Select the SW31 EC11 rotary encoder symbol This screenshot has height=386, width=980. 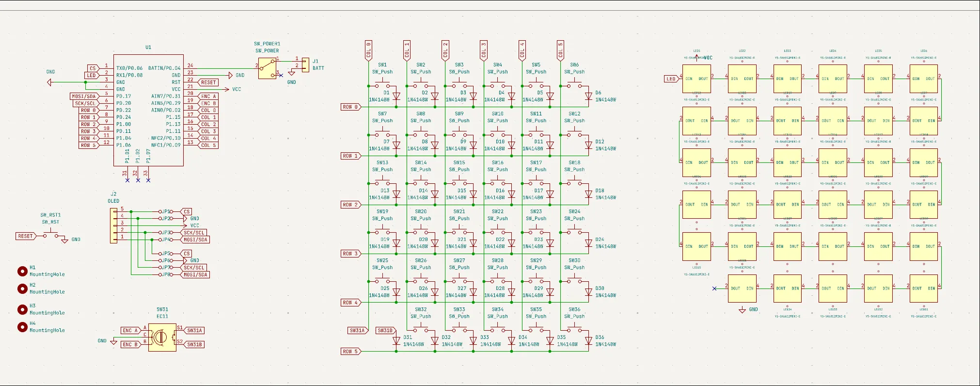(x=162, y=337)
